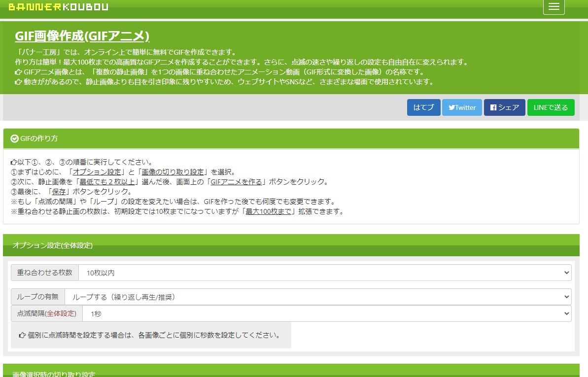Share page on Twitter
588x377 pixels.
[462, 107]
